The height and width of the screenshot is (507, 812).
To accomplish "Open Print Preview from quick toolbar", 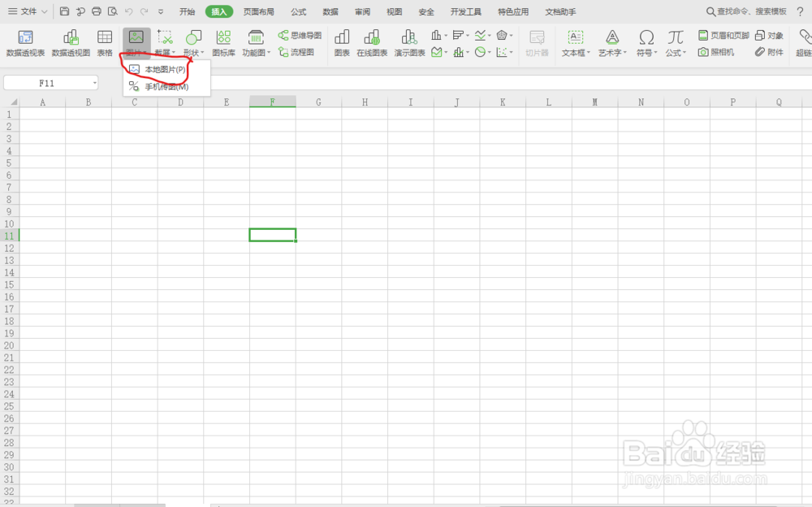I will click(112, 11).
